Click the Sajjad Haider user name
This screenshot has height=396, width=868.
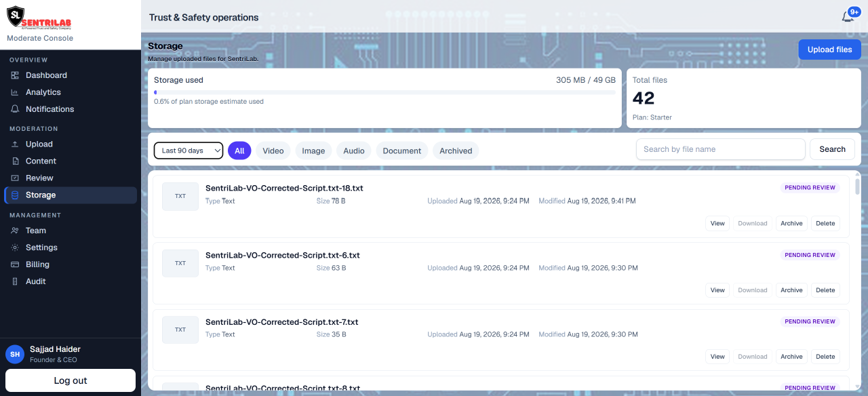(55, 349)
